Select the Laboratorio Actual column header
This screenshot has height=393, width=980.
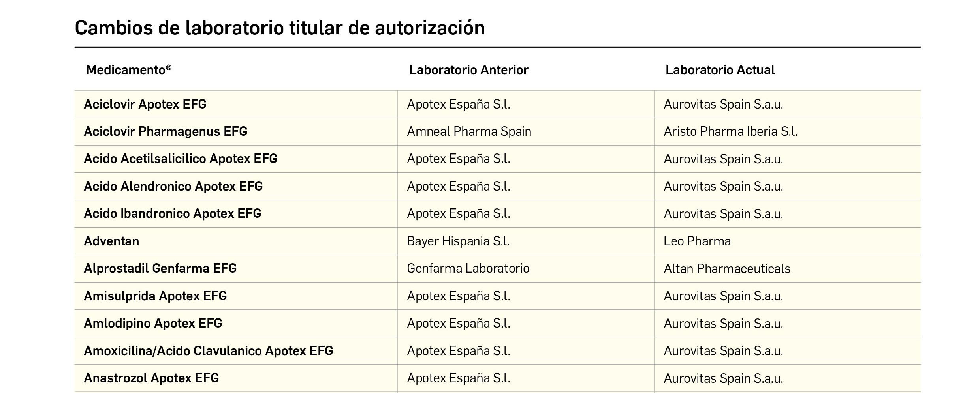coord(720,70)
